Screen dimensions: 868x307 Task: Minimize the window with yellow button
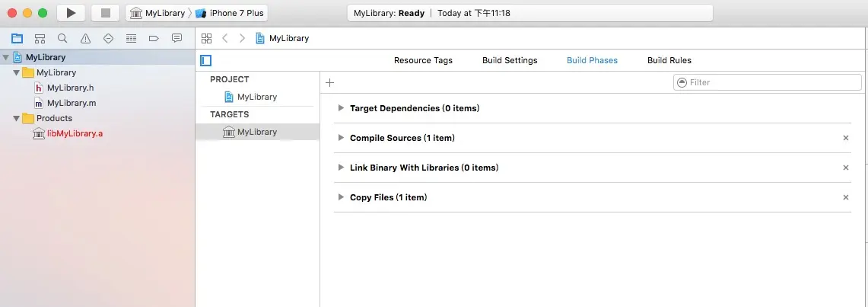pyautogui.click(x=27, y=13)
